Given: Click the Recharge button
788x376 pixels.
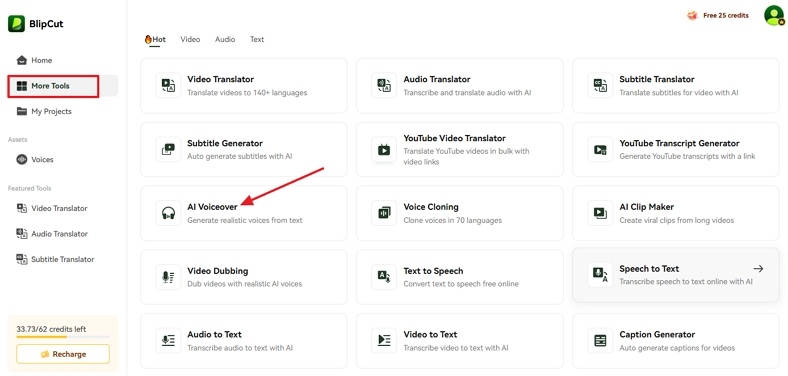Looking at the screenshot, I should 63,354.
